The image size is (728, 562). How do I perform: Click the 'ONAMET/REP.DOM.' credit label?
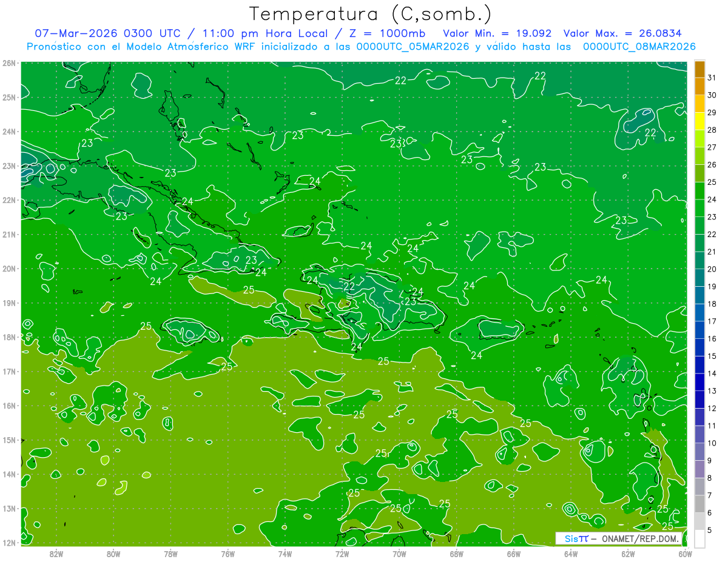point(639,538)
